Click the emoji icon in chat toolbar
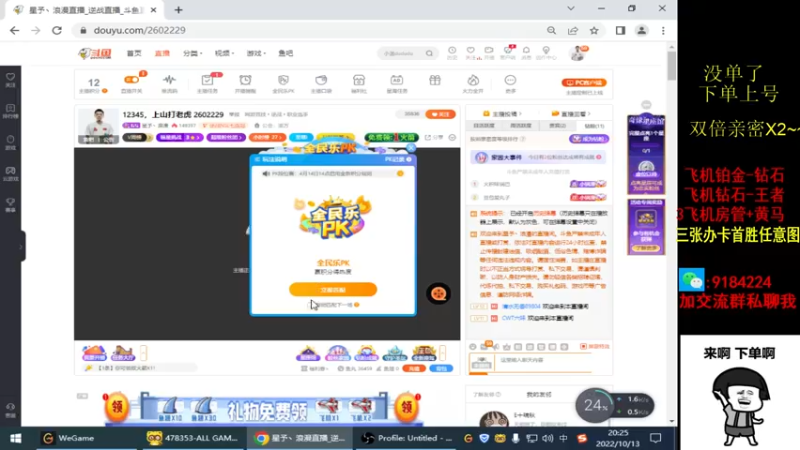The image size is (800, 450). tap(472, 346)
